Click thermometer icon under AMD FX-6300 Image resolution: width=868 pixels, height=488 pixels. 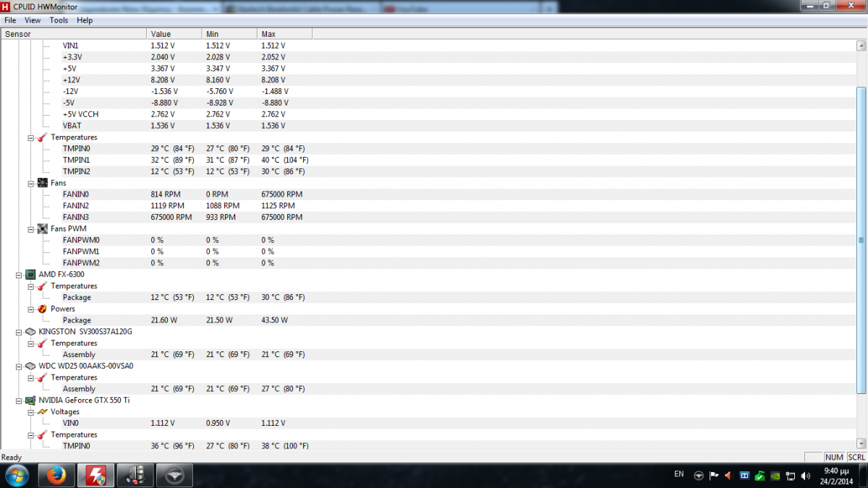pyautogui.click(x=42, y=286)
